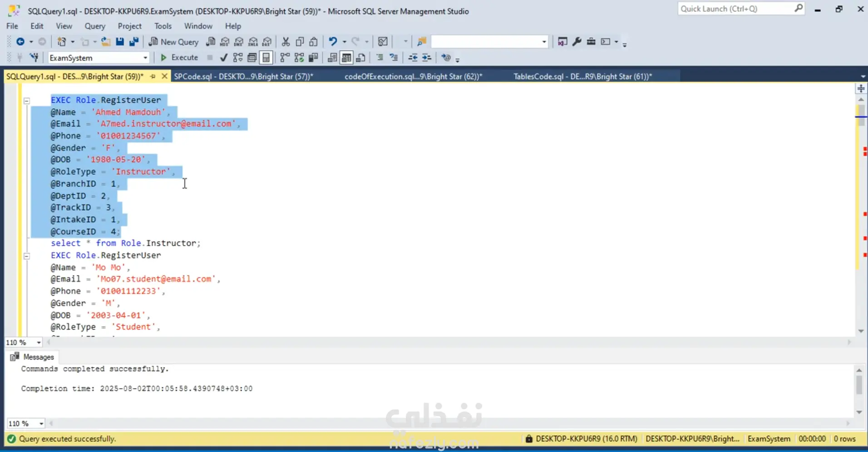
Task: Switch to the TablesCode.sql tab
Action: tap(583, 76)
